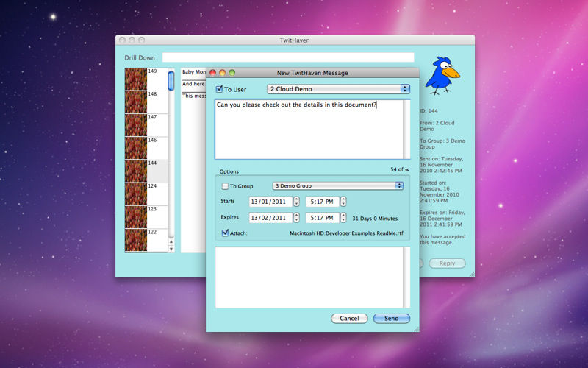This screenshot has height=368, width=588.
Task: Click the 'ID: 144' detail text
Action: (429, 111)
